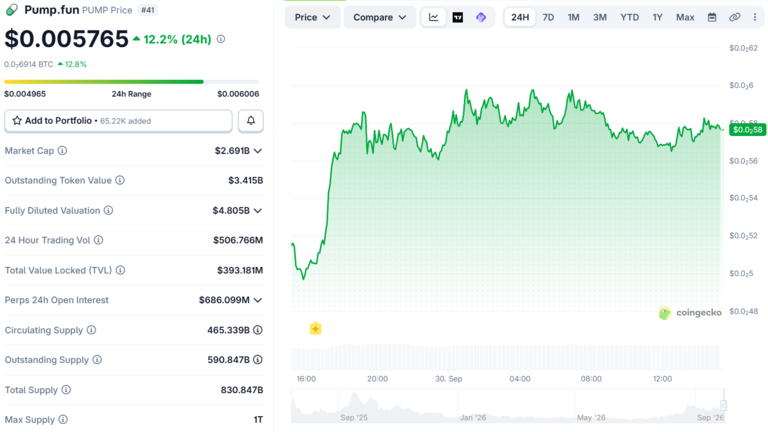The height and width of the screenshot is (432, 768).
Task: Click the 0.0₇6914 BTC value
Action: coord(28,64)
